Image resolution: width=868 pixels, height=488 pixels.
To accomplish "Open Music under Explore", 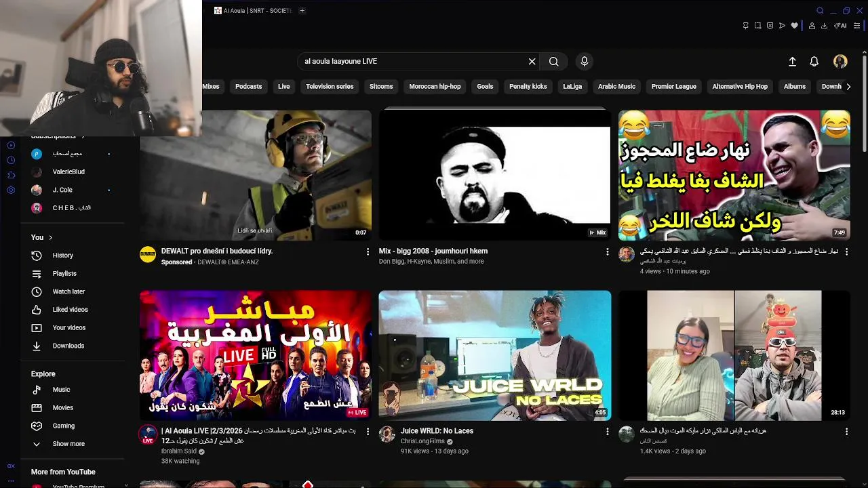I will 61,390.
